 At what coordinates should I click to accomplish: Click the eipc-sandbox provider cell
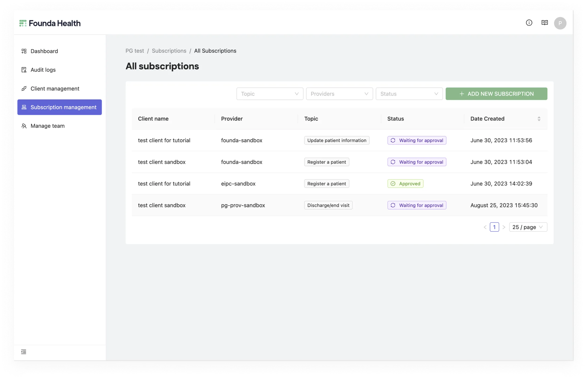point(238,184)
